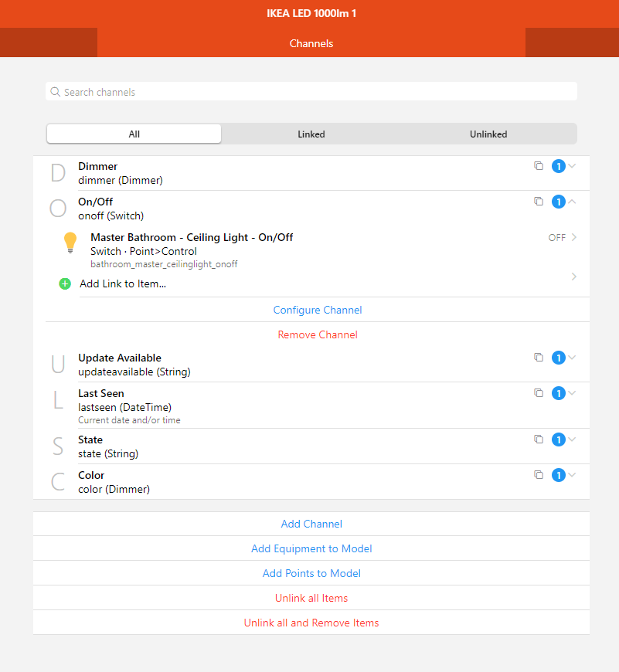Copy the State channel UID icon

pos(539,440)
